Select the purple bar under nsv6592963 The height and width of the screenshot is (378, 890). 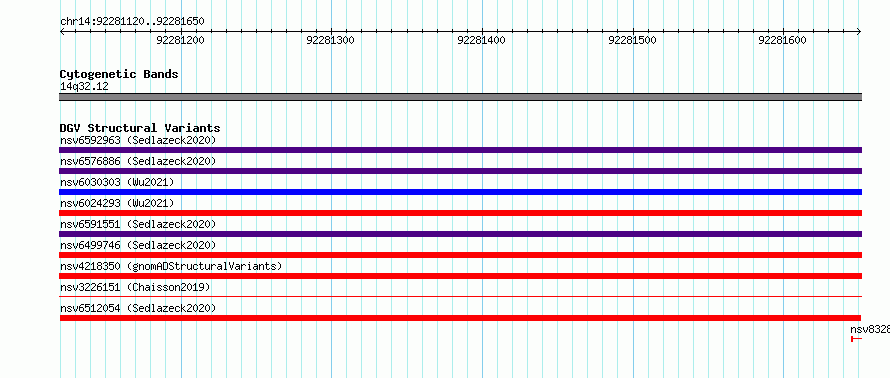(460, 150)
